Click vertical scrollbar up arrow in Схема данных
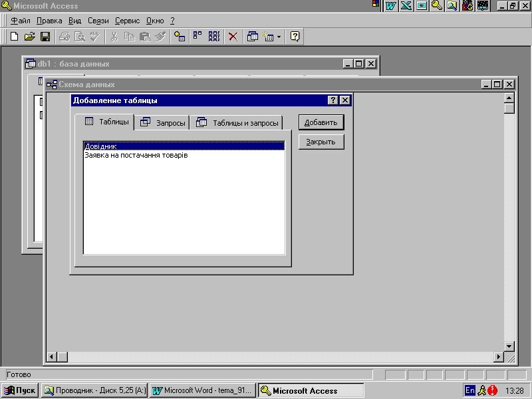This screenshot has height=399, width=532. 509,98
